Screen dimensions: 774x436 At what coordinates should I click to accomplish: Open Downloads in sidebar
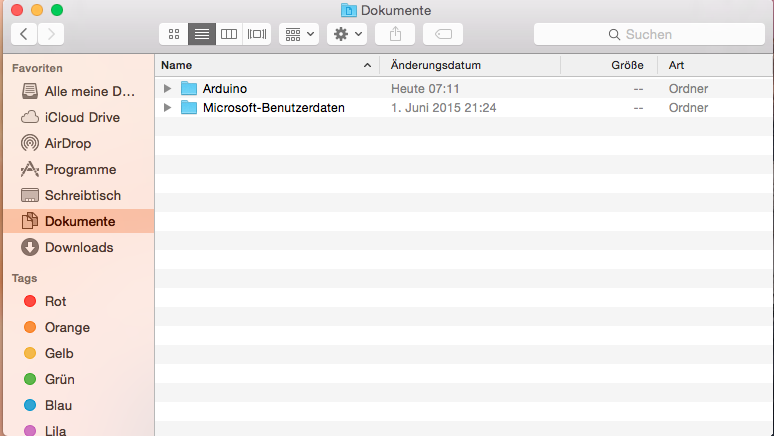tap(78, 247)
